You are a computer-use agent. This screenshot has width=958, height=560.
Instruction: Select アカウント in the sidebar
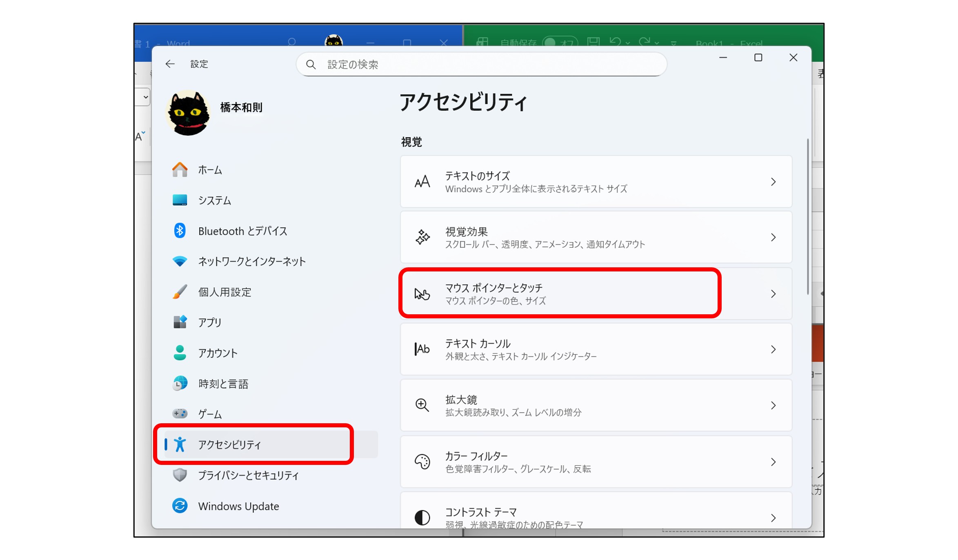(218, 353)
